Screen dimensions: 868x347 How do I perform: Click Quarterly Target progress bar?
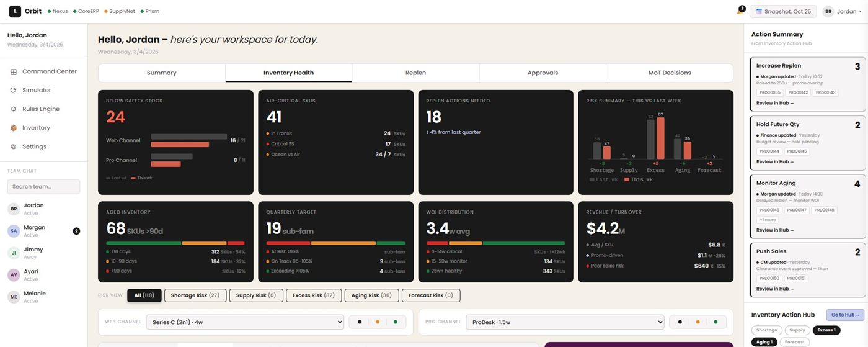point(335,243)
